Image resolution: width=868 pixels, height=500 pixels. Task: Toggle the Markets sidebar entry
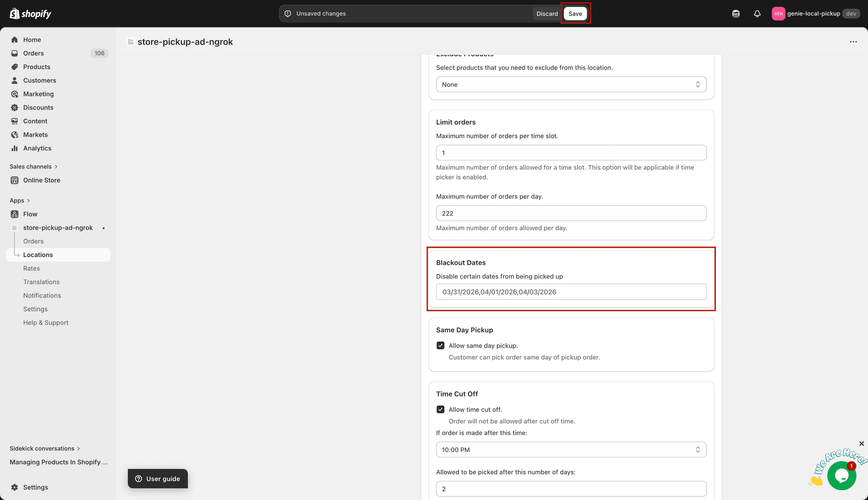36,134
